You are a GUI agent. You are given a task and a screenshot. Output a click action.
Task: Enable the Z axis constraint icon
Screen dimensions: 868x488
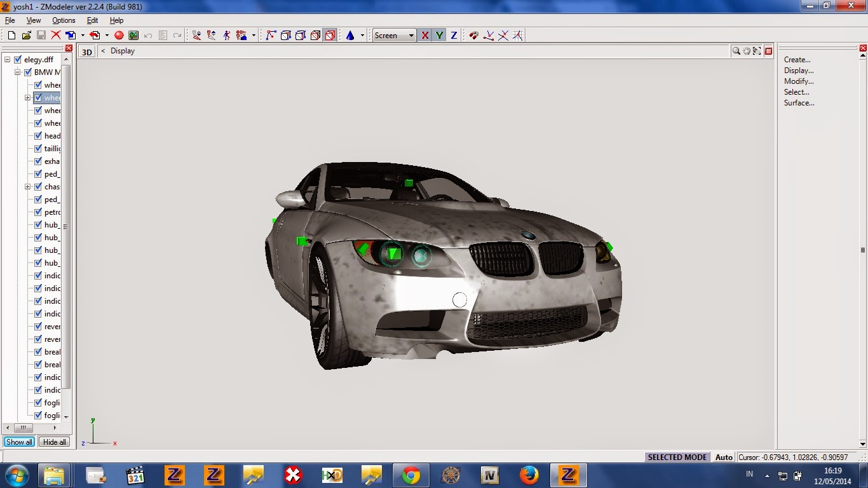pyautogui.click(x=453, y=36)
